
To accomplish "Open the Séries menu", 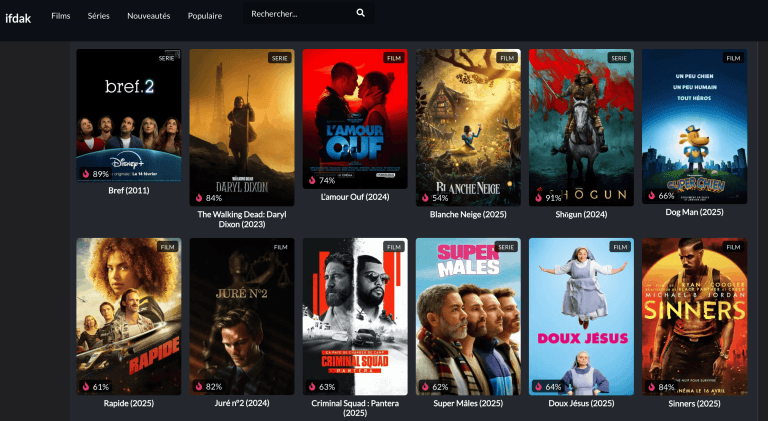I will pyautogui.click(x=99, y=16).
